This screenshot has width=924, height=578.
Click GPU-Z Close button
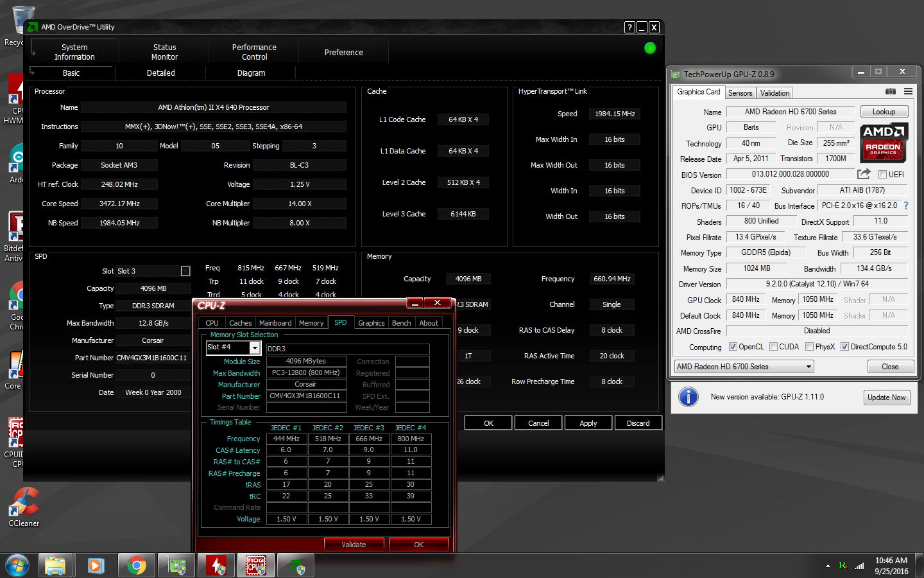coord(890,367)
